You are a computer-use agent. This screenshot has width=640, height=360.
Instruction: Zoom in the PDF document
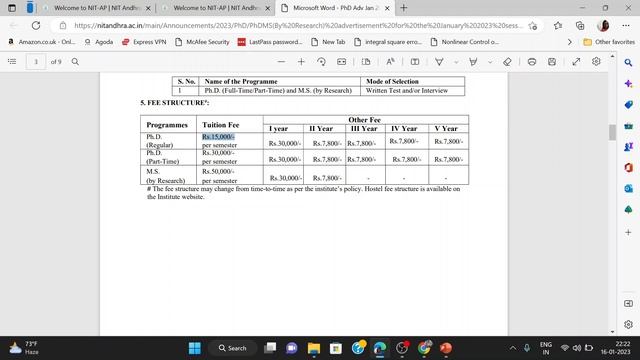[x=301, y=62]
